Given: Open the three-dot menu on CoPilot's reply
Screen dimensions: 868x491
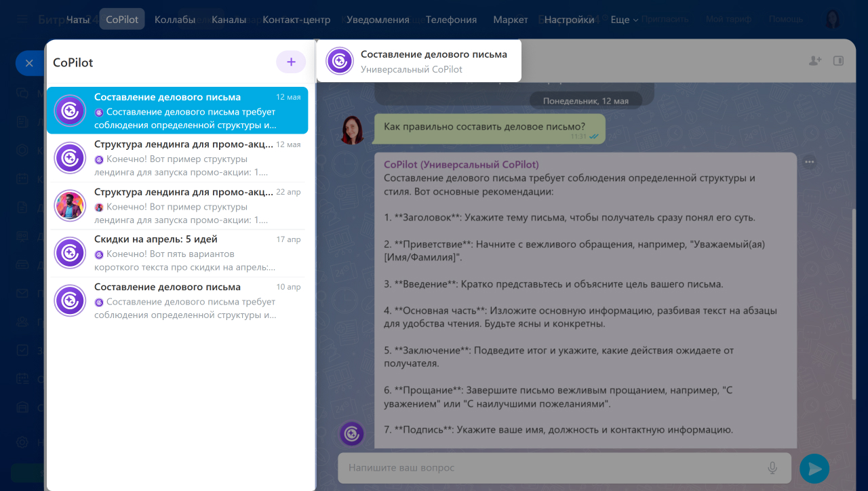Looking at the screenshot, I should point(809,162).
